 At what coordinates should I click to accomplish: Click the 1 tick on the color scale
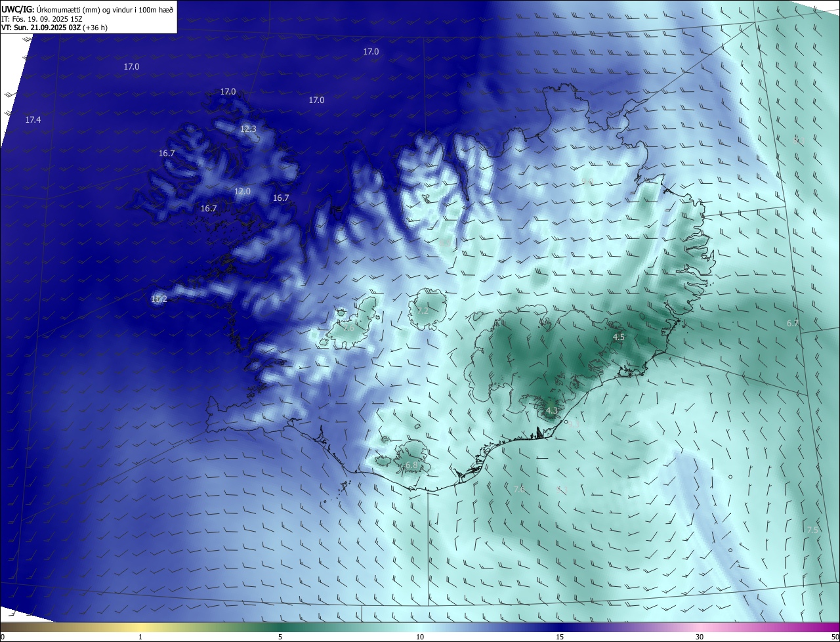(140, 637)
